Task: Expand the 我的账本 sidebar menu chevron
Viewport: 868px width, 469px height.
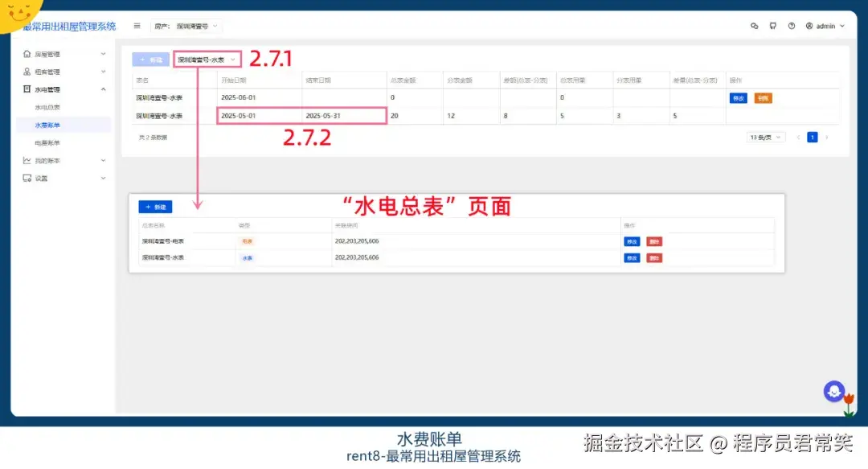Action: coord(103,160)
